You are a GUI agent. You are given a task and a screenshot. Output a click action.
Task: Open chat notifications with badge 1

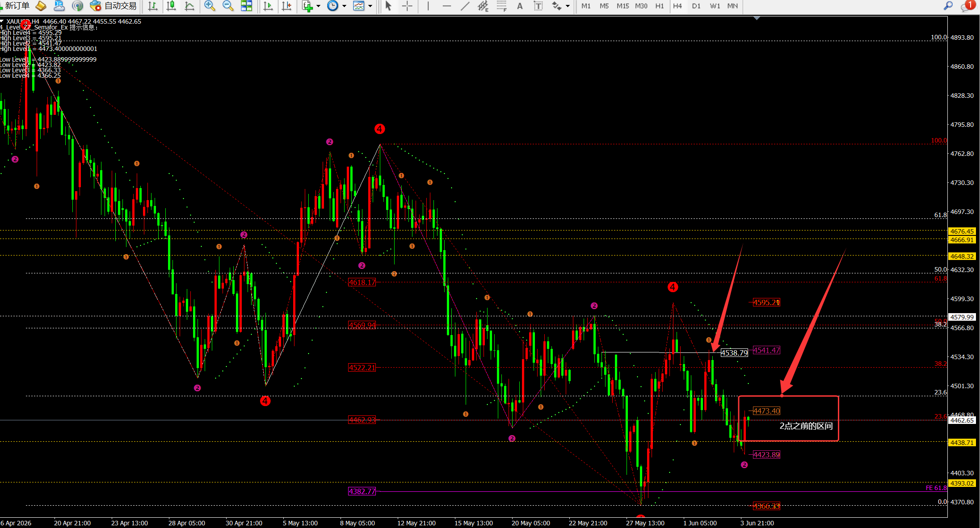(x=967, y=6)
